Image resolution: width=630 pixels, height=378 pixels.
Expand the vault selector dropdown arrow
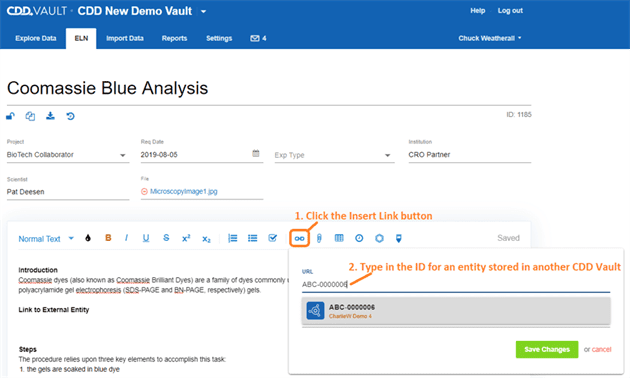click(203, 11)
